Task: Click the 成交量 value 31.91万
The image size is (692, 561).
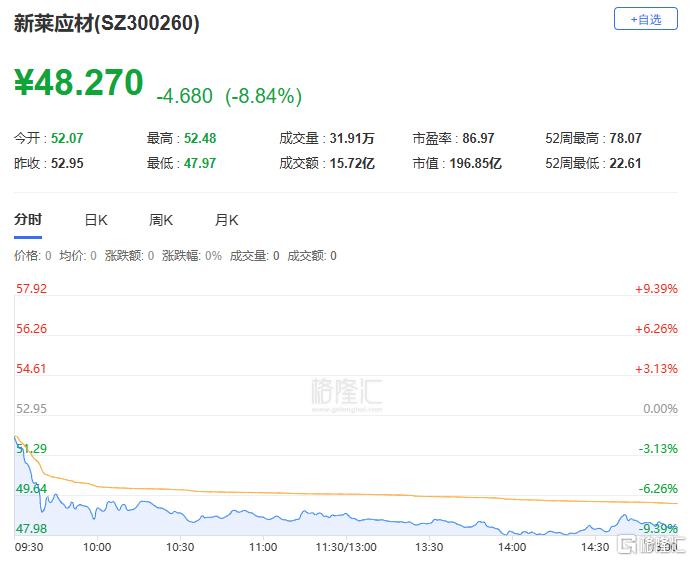Action: (352, 139)
